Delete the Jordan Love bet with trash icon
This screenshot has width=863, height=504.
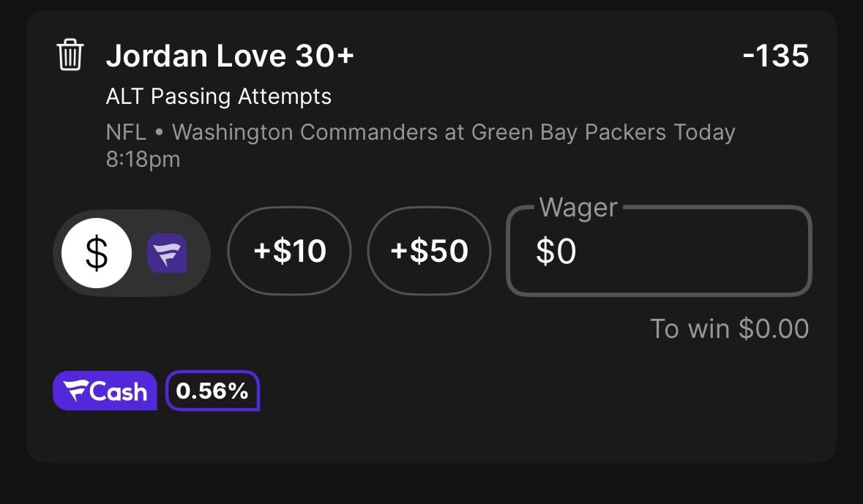[x=70, y=55]
